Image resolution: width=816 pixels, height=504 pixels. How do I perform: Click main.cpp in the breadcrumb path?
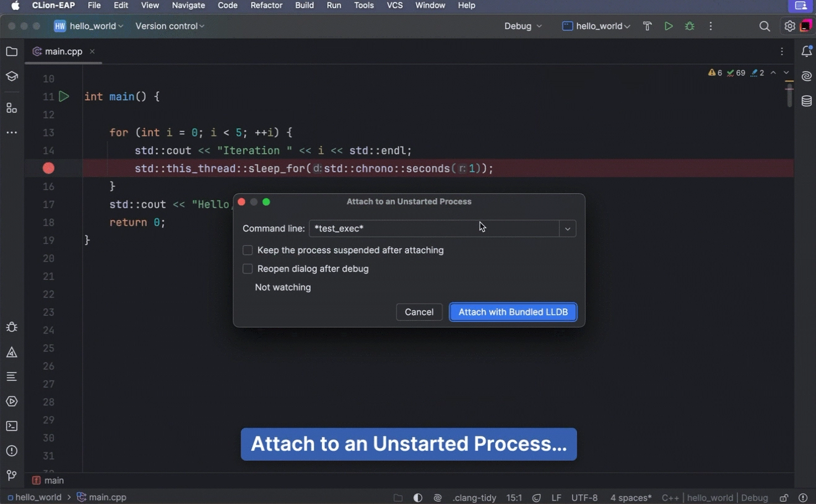(102, 497)
